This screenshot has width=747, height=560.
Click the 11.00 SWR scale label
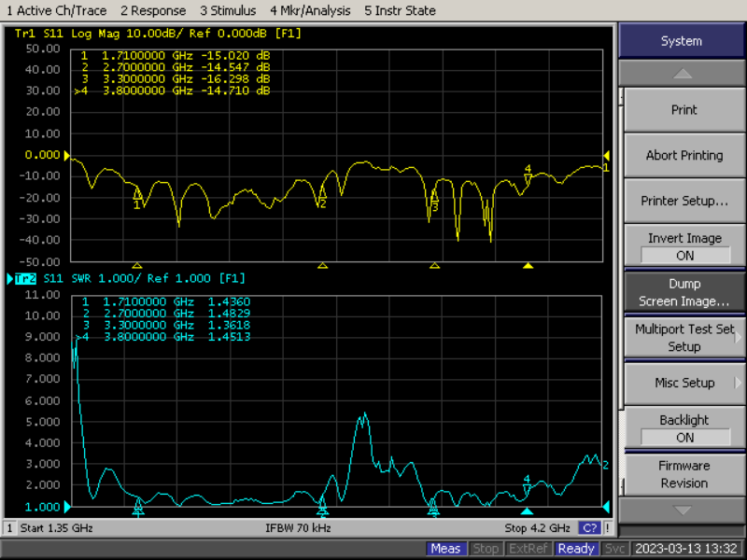click(x=43, y=295)
